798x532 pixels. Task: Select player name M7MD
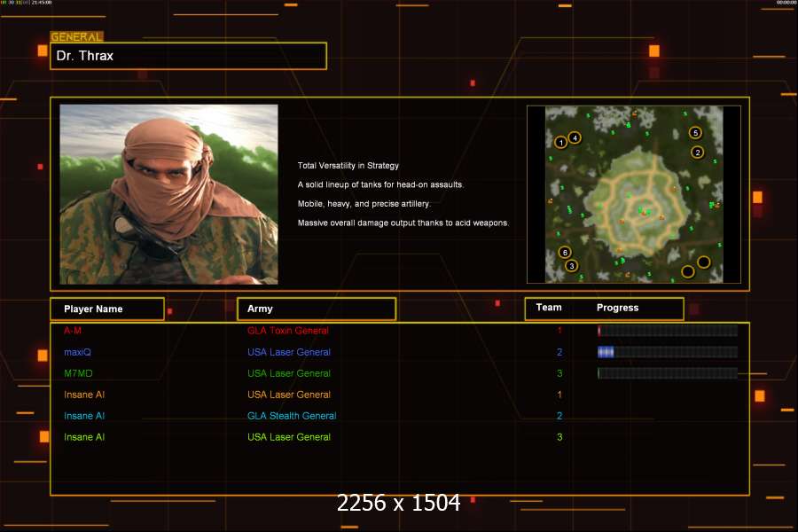click(x=78, y=373)
